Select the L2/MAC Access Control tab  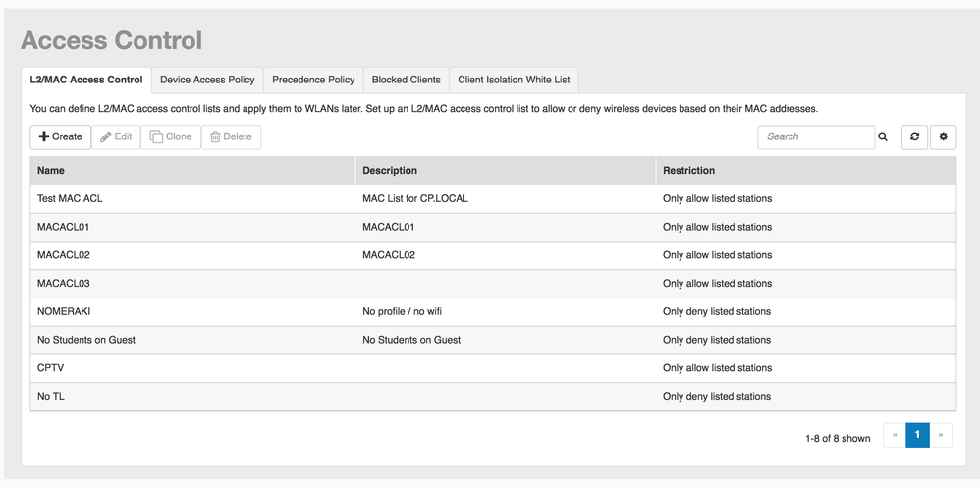(86, 80)
